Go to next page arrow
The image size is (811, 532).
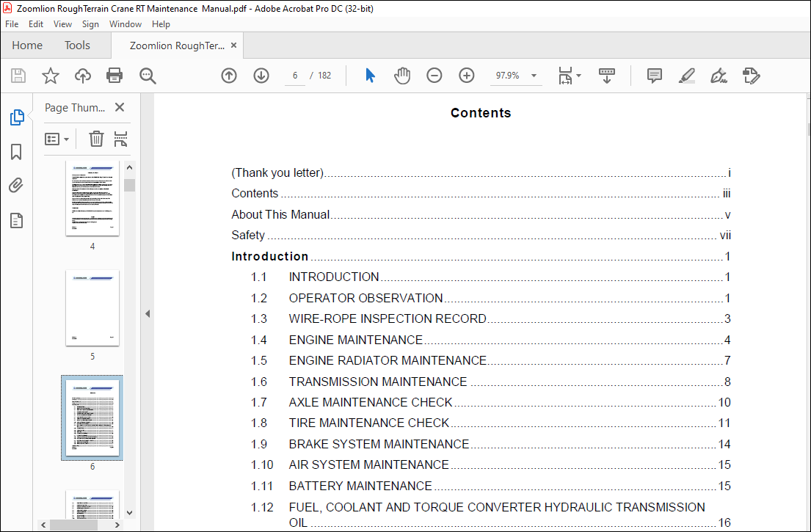point(261,76)
